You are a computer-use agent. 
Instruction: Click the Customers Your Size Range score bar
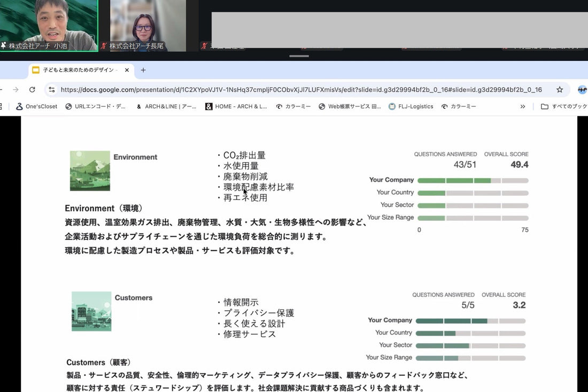(x=470, y=358)
